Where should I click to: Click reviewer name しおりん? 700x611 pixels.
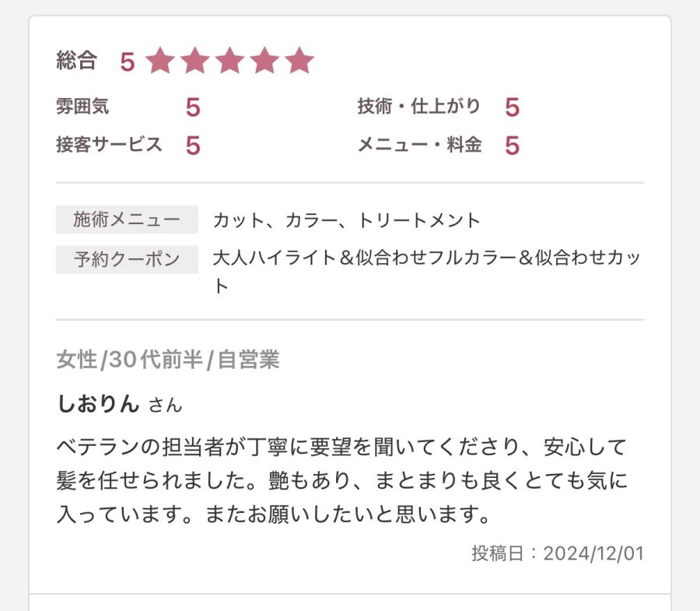click(98, 404)
